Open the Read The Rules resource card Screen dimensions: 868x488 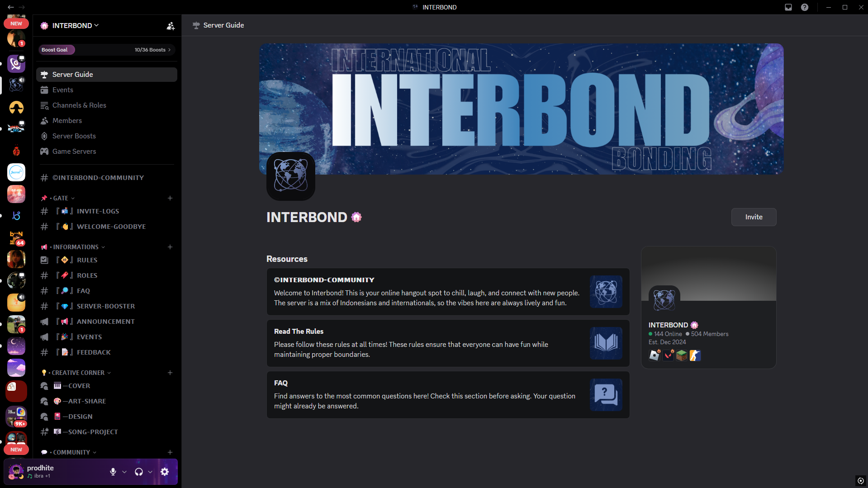click(448, 343)
